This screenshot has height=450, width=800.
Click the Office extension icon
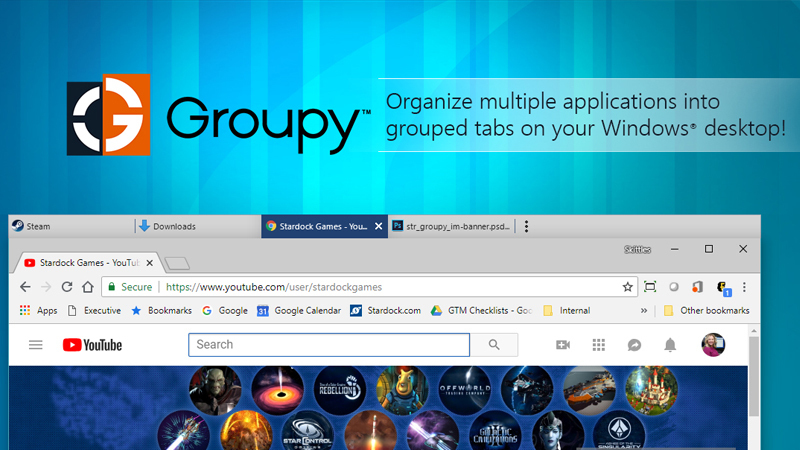coord(697,287)
